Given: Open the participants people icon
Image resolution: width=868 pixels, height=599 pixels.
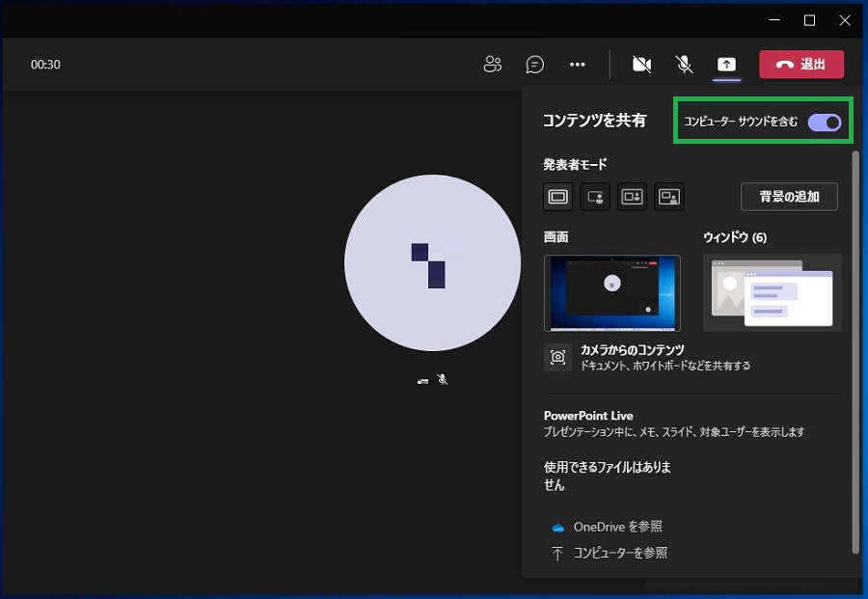Looking at the screenshot, I should (493, 65).
